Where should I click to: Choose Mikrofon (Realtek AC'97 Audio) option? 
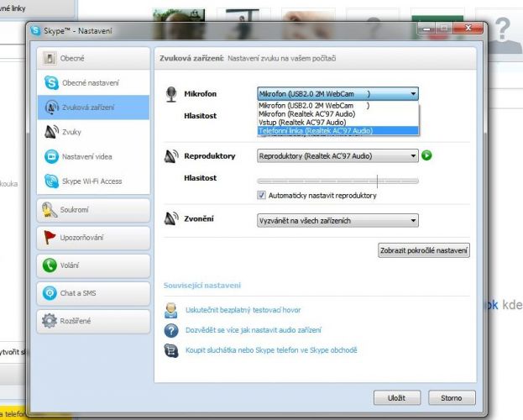pyautogui.click(x=337, y=114)
